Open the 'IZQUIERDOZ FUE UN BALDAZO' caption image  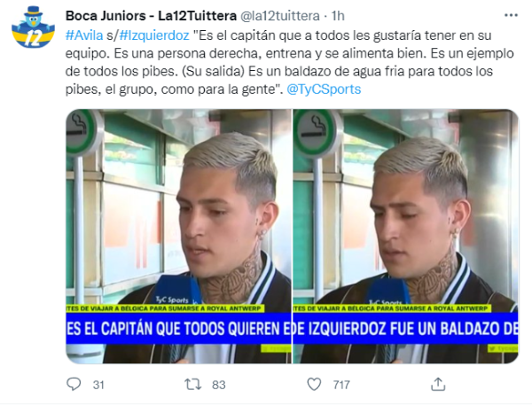point(406,328)
